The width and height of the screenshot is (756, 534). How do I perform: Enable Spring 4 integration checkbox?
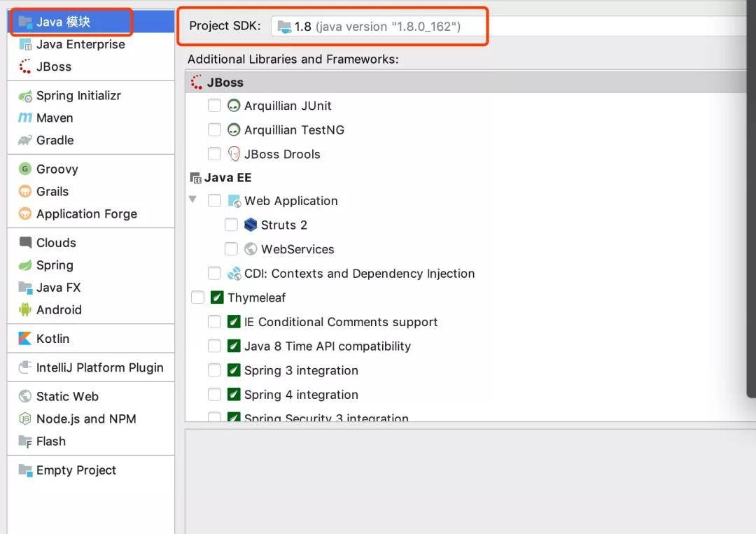point(214,394)
